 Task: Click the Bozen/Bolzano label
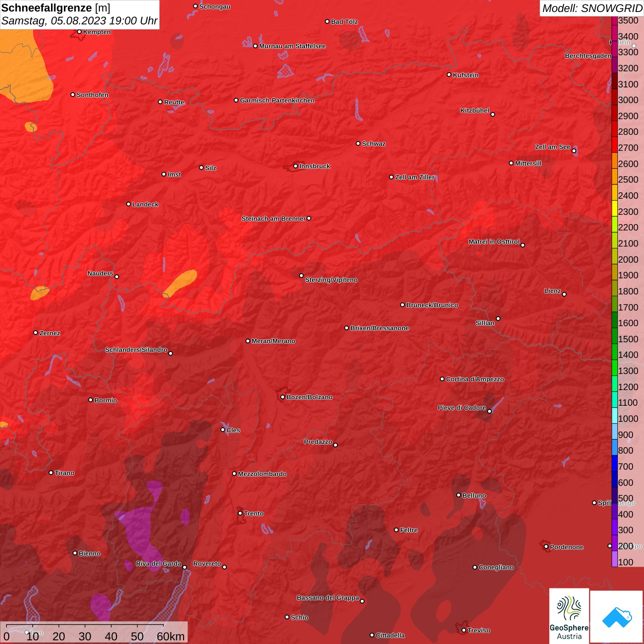[309, 397]
